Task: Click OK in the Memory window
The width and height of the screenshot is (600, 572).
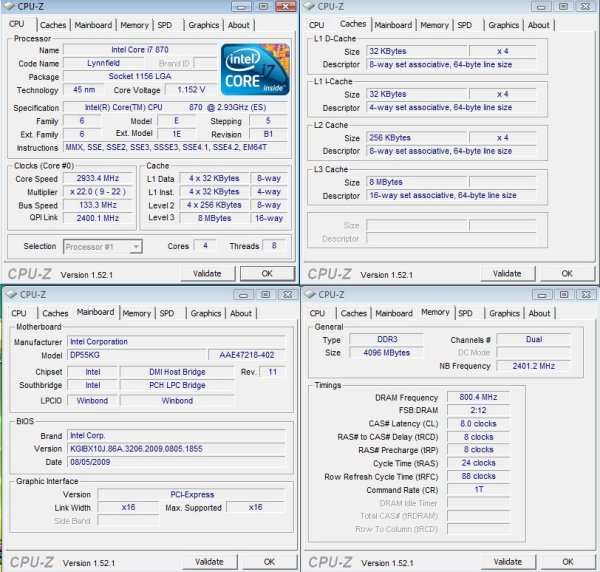Action: point(567,562)
